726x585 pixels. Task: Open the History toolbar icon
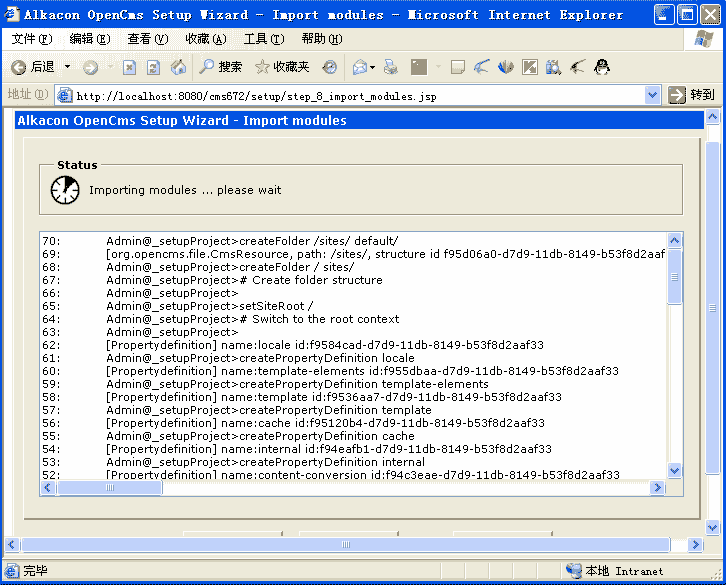(330, 68)
